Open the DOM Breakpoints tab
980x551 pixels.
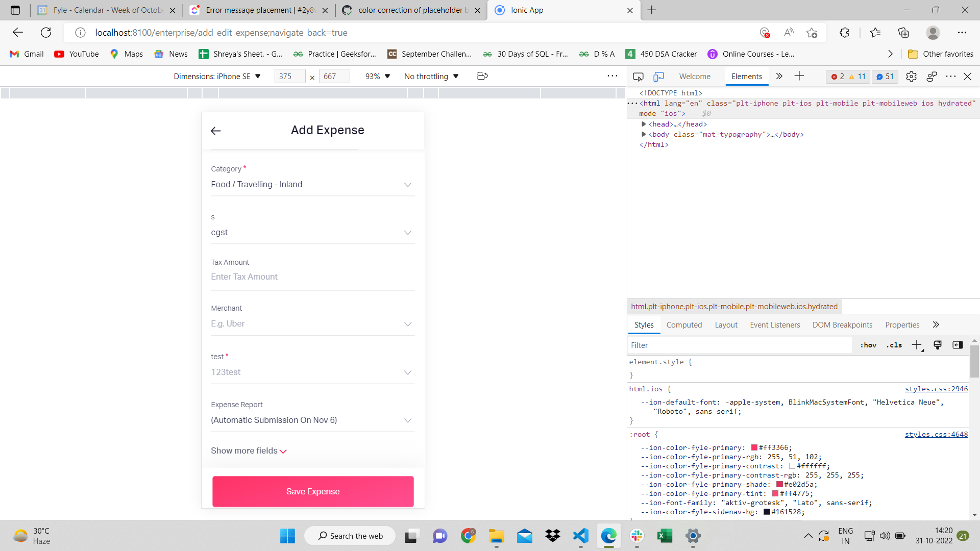(x=842, y=324)
